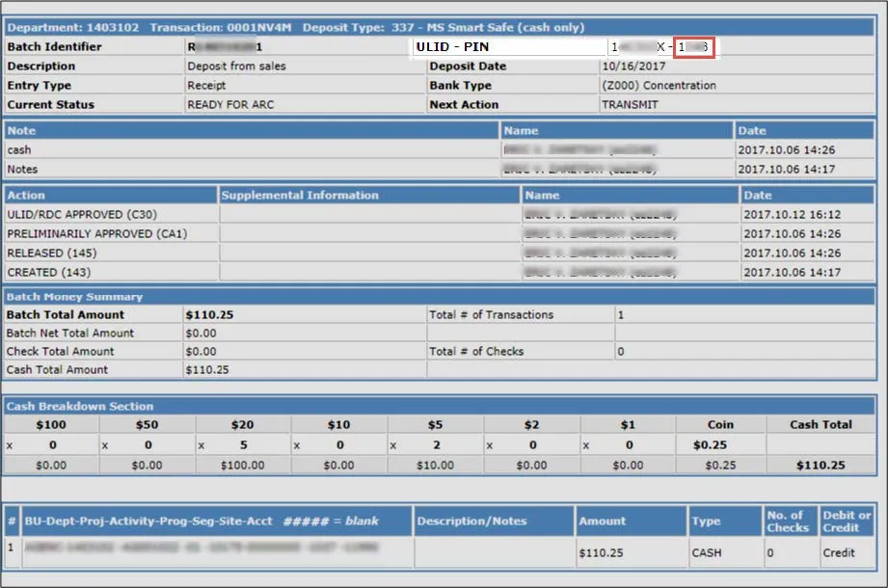
Task: Select the '$10' denomination column header
Action: (x=338, y=424)
